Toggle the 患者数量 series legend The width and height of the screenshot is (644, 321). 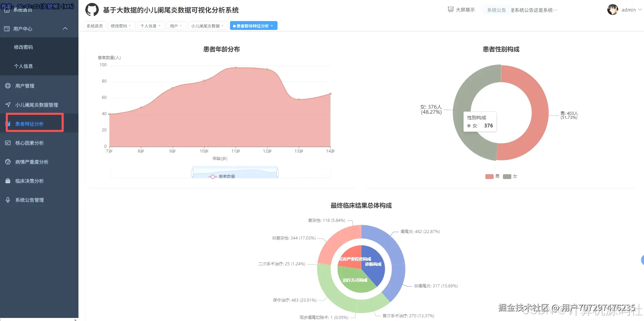point(222,176)
